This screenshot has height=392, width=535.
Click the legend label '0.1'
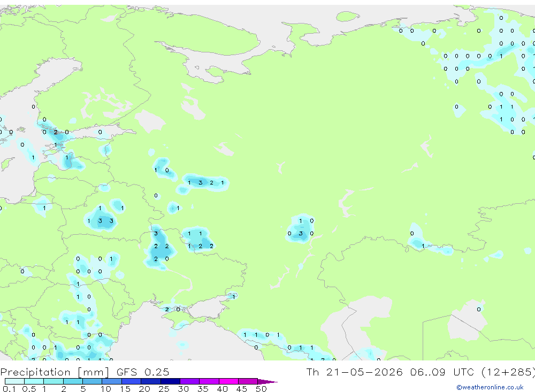tap(10, 389)
